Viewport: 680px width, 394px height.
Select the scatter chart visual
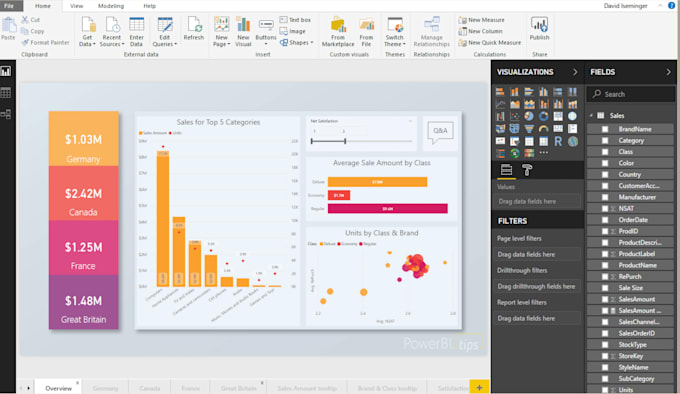coord(515,116)
